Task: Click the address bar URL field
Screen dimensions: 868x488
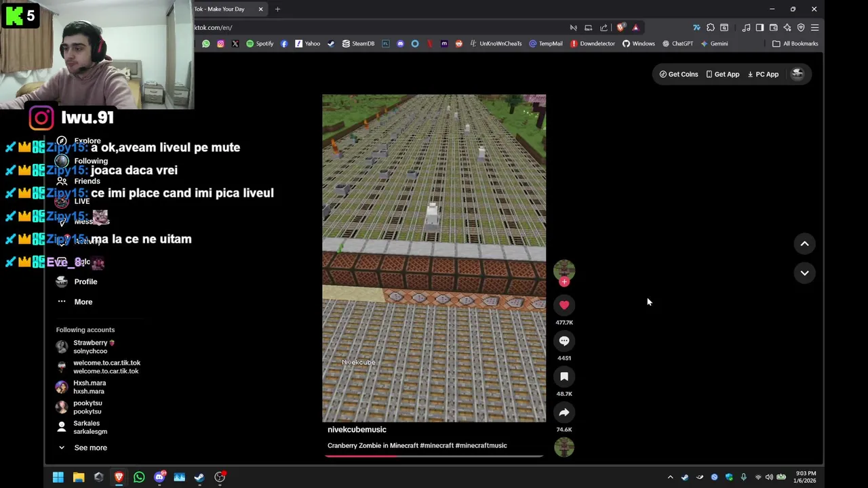Action: pyautogui.click(x=380, y=28)
